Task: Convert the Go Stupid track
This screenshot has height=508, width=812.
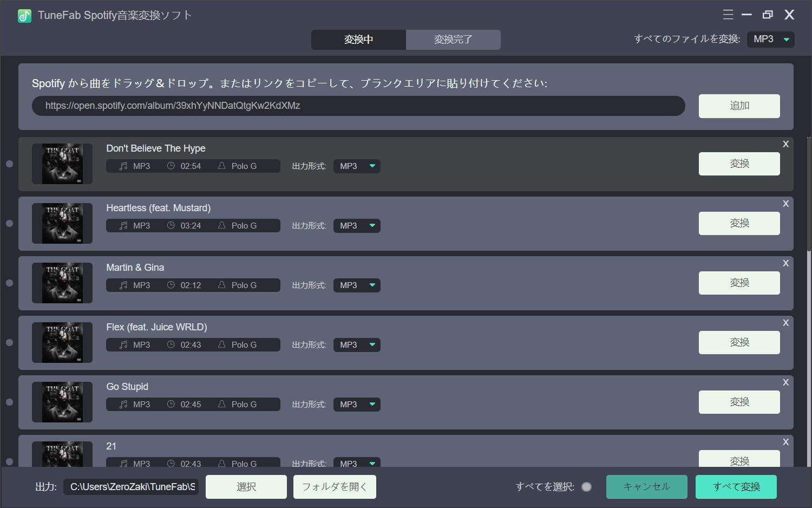Action: click(739, 402)
